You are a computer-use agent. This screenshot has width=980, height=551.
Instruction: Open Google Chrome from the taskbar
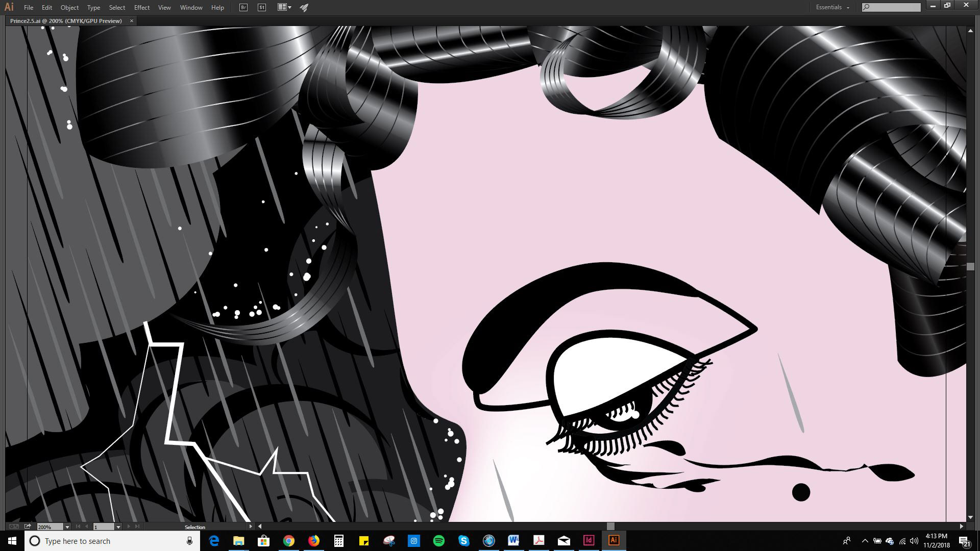pyautogui.click(x=289, y=540)
